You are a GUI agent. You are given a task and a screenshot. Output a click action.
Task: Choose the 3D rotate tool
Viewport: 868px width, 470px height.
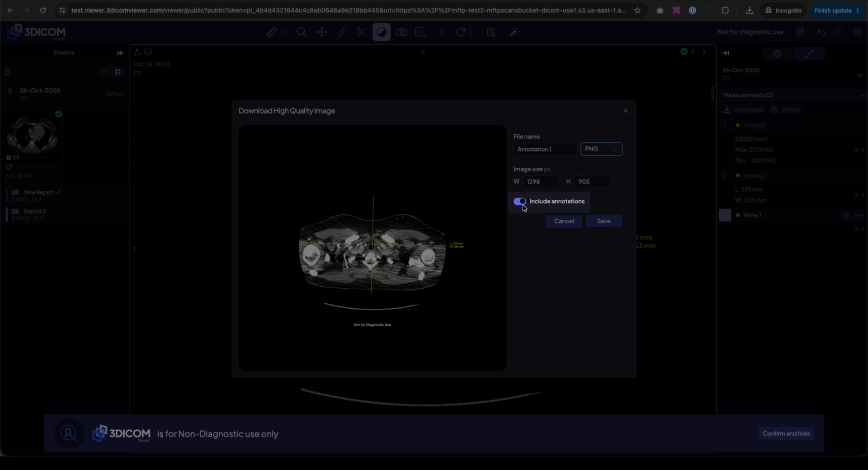[x=342, y=32]
